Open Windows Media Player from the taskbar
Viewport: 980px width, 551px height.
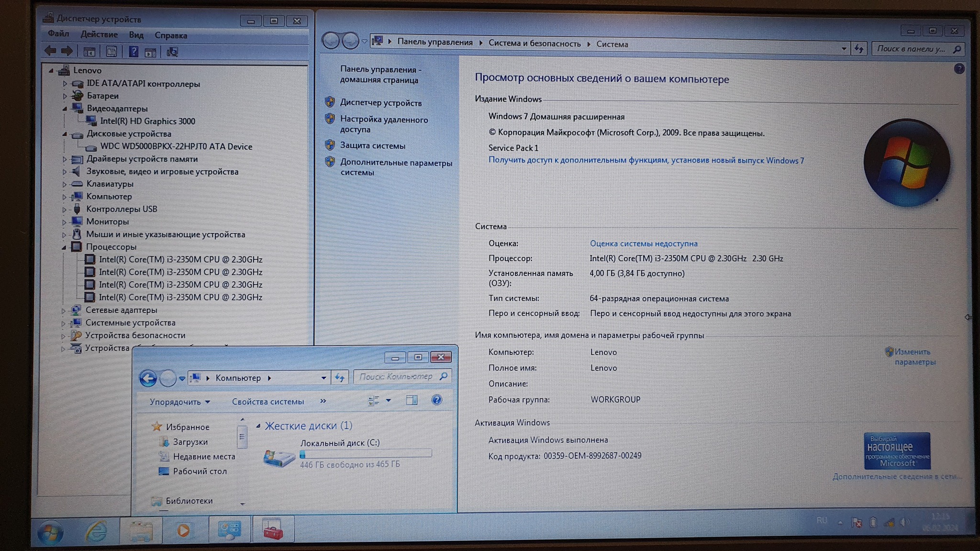click(x=183, y=530)
